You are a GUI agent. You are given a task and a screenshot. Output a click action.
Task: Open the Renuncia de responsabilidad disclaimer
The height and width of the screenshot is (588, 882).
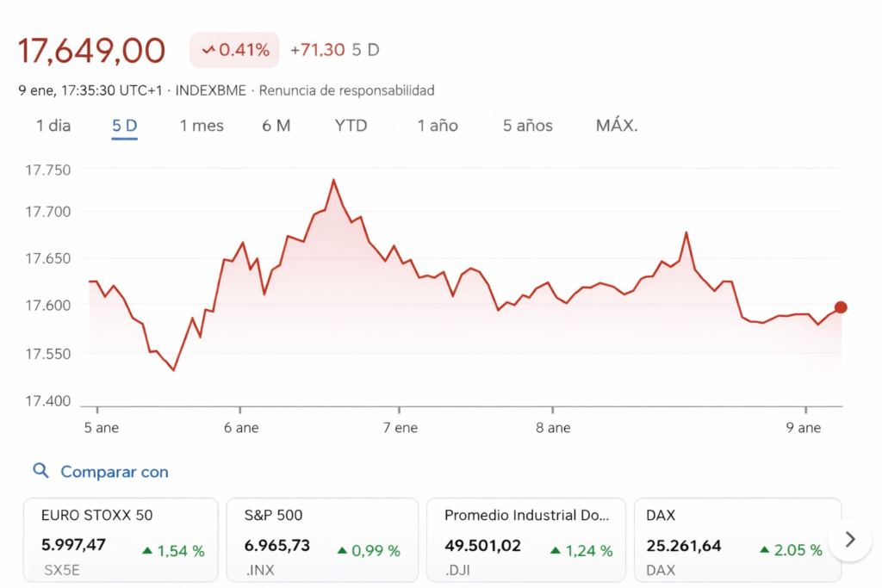click(x=348, y=90)
